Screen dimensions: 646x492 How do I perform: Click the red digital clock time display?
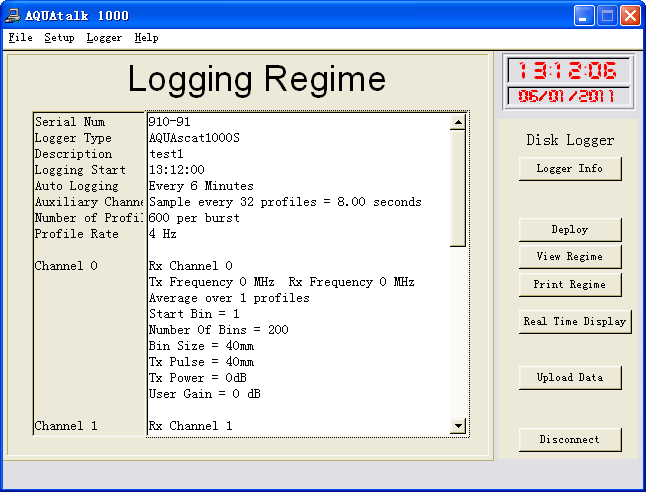coord(569,70)
